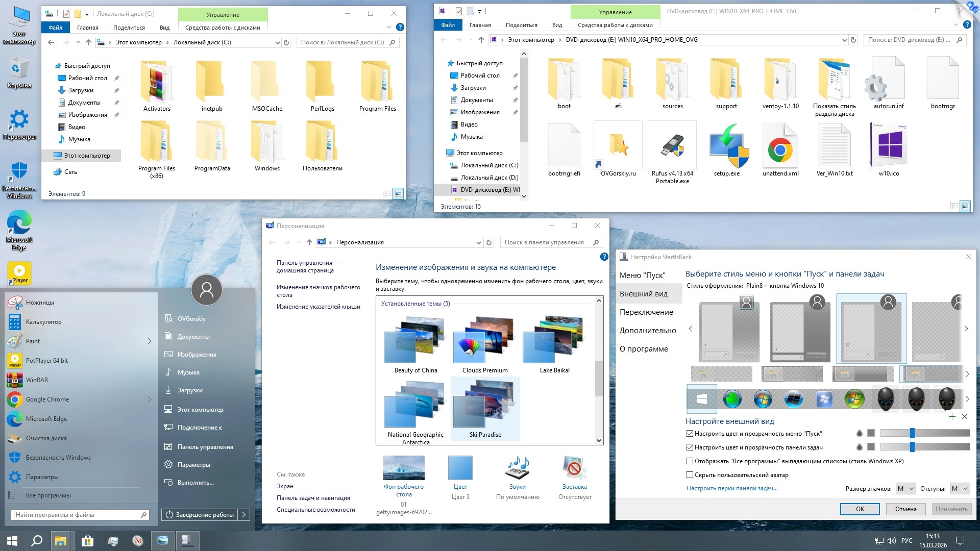
Task: Click the search magnifier on taskbar
Action: click(37, 541)
